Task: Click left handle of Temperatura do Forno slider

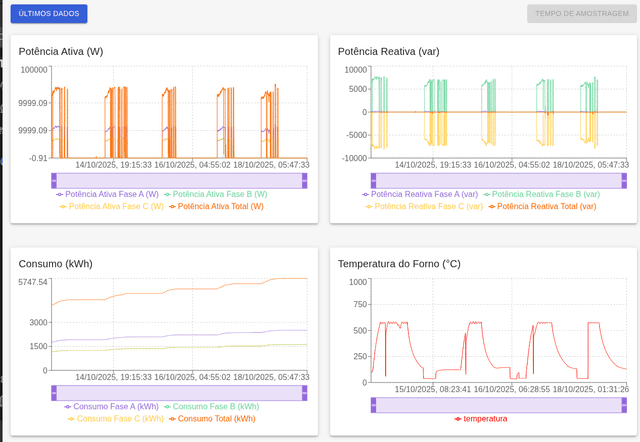Action: pos(373,405)
